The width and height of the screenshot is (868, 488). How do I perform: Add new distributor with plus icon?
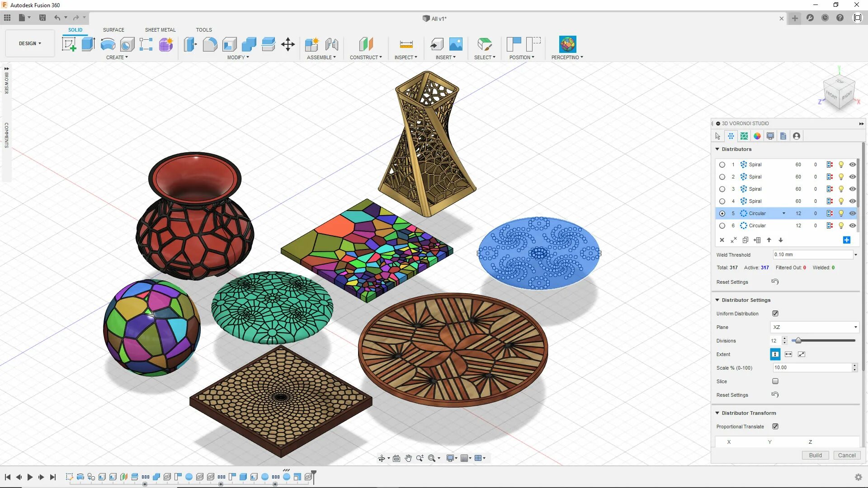(847, 240)
